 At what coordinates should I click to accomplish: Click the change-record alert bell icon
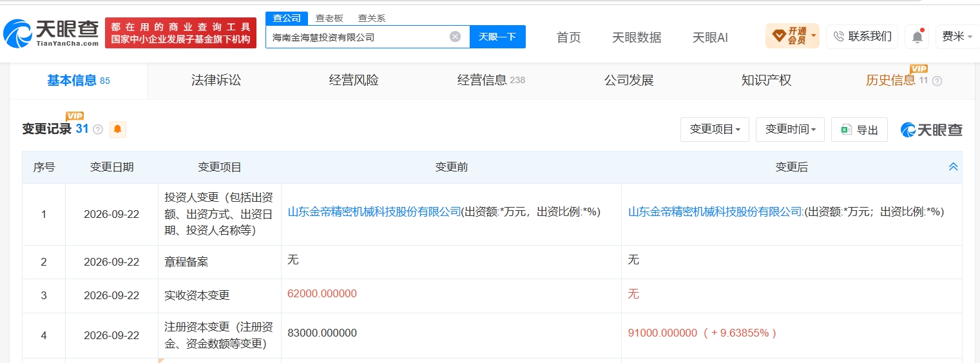click(x=117, y=129)
